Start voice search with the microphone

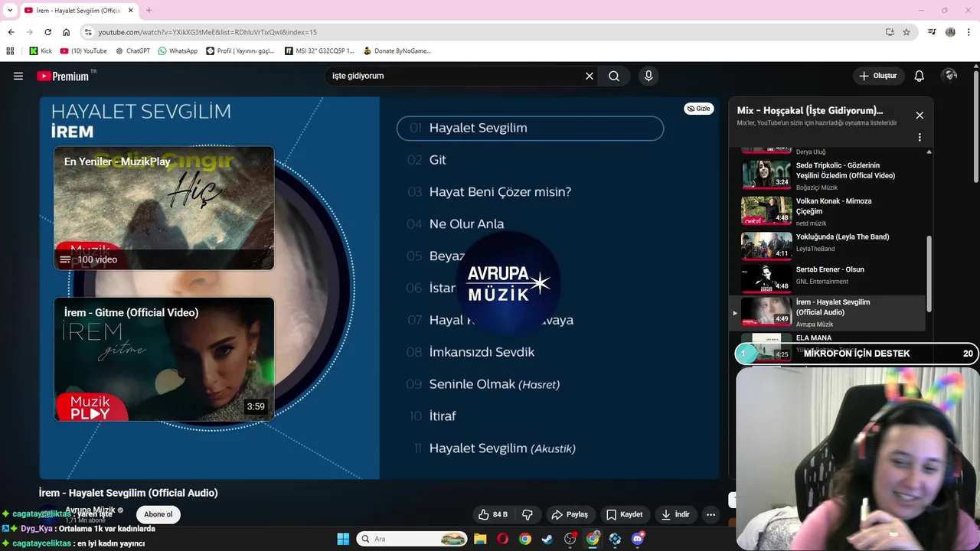coord(648,76)
